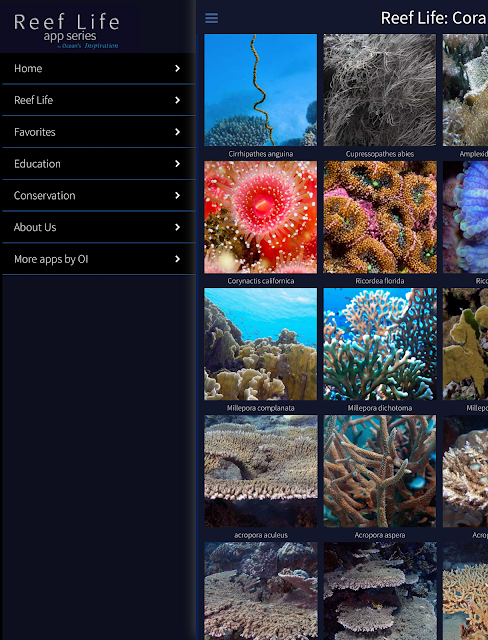Open the Home menu item
488x640 pixels.
pyautogui.click(x=99, y=68)
